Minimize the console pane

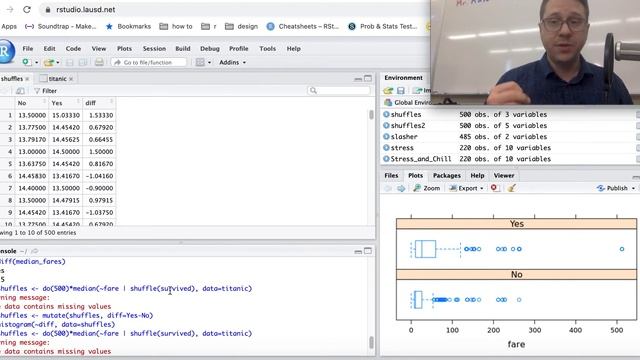click(358, 251)
